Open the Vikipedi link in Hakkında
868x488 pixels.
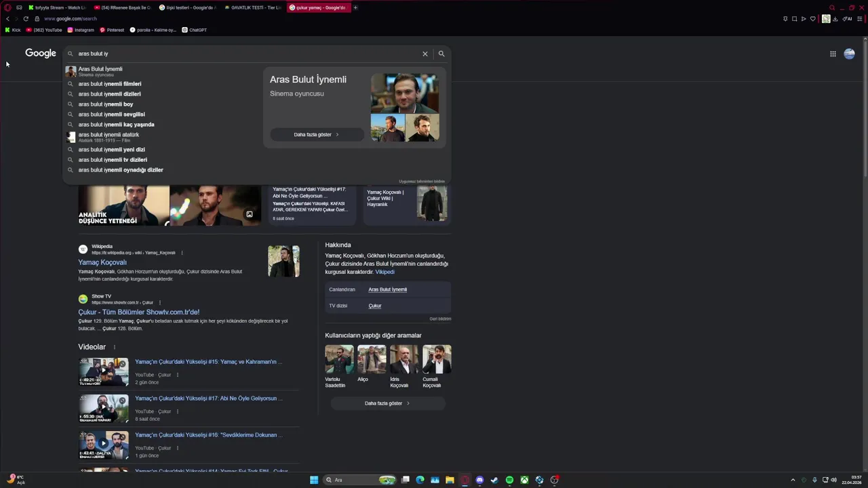tap(384, 272)
